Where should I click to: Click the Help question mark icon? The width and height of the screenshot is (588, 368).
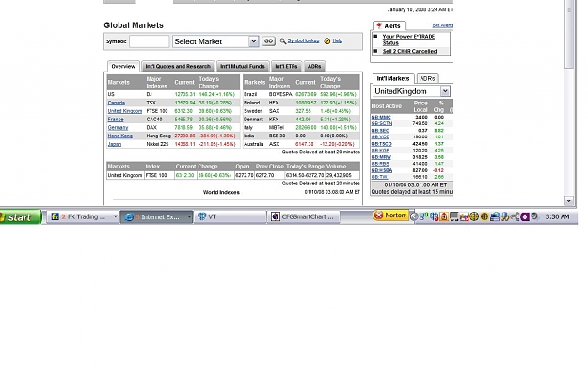click(x=327, y=40)
